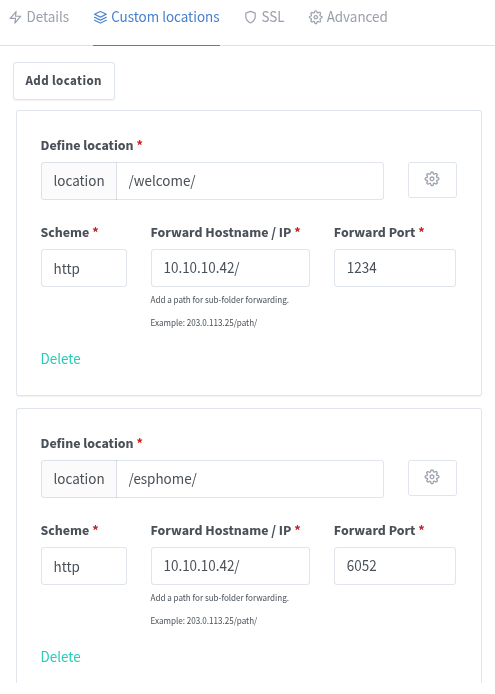The height and width of the screenshot is (694, 495).
Task: Click the gear icon on Advanced tab
Action: [315, 17]
